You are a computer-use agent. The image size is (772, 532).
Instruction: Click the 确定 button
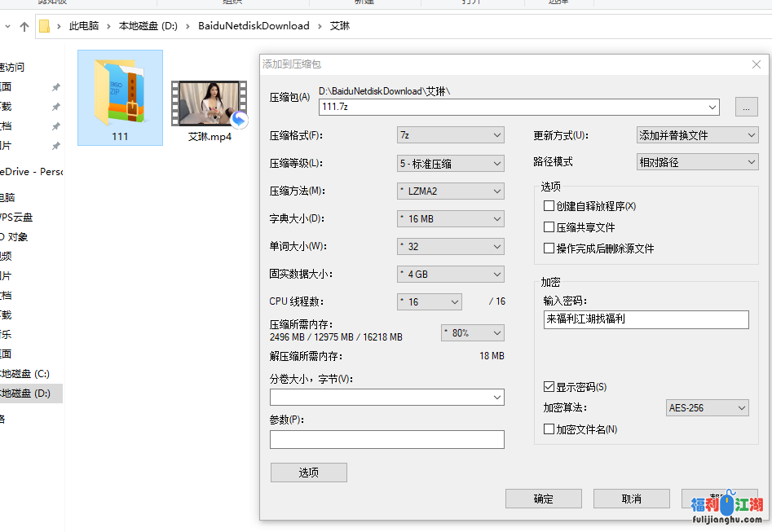pyautogui.click(x=543, y=499)
